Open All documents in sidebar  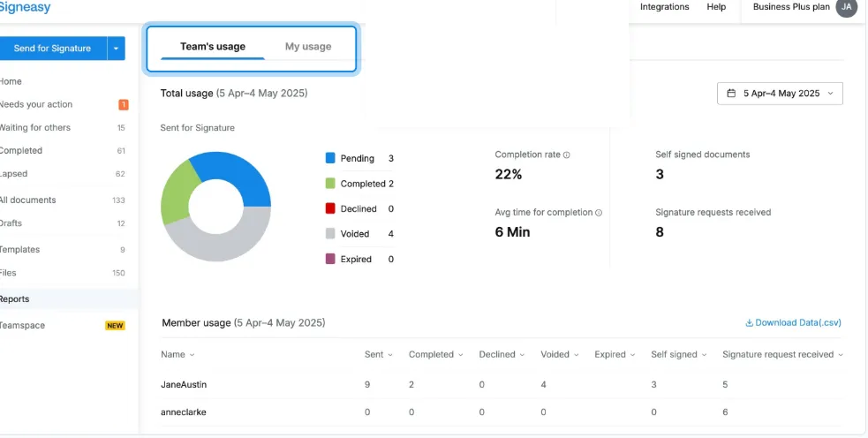pos(27,200)
